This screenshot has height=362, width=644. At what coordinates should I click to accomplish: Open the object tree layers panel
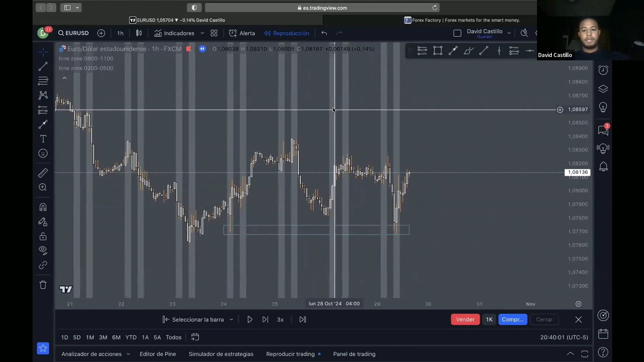(603, 89)
